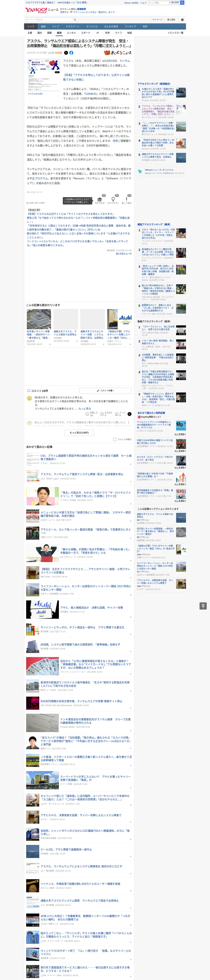This screenshot has width=210, height=980.
Task: Open アサヒ、個人情報流出か article
Action: coord(91,608)
